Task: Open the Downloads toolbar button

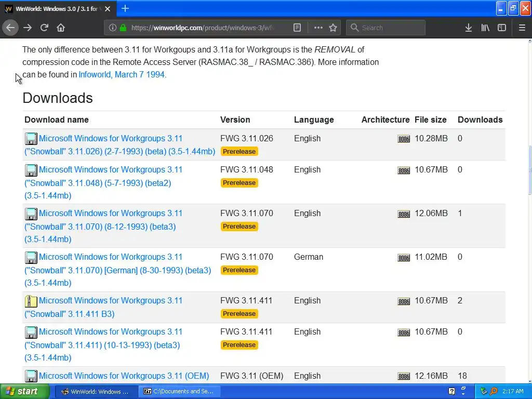Action: [469, 28]
